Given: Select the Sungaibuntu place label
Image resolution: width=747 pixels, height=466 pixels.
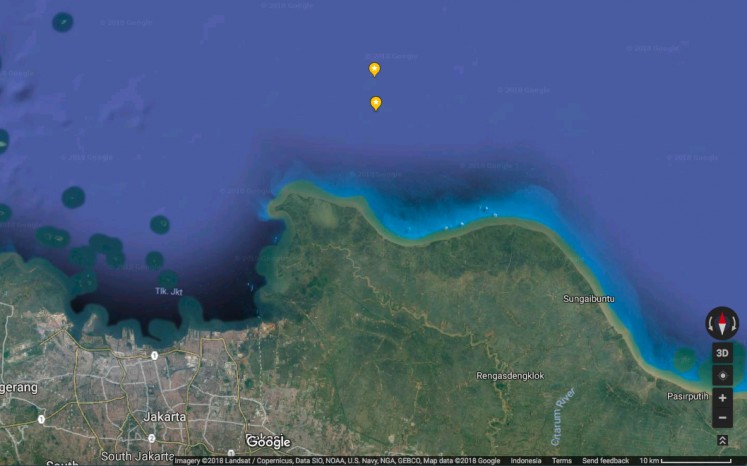Looking at the screenshot, I should point(589,298).
